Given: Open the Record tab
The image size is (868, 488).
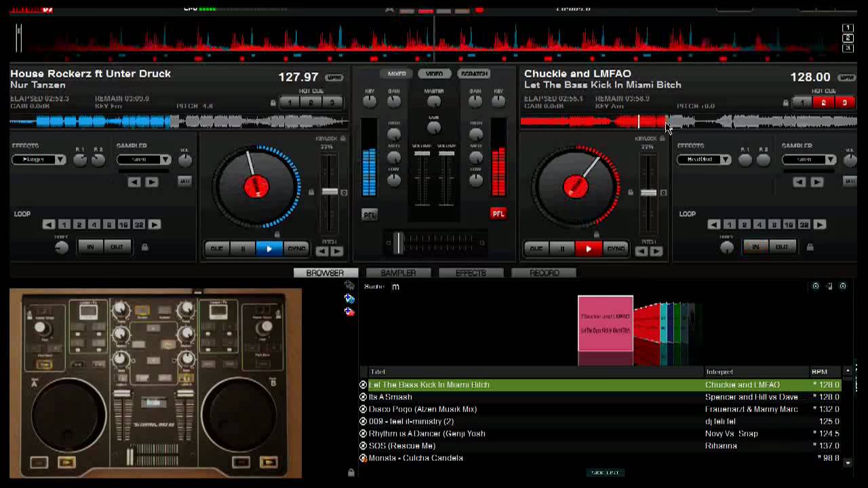Looking at the screenshot, I should (544, 272).
